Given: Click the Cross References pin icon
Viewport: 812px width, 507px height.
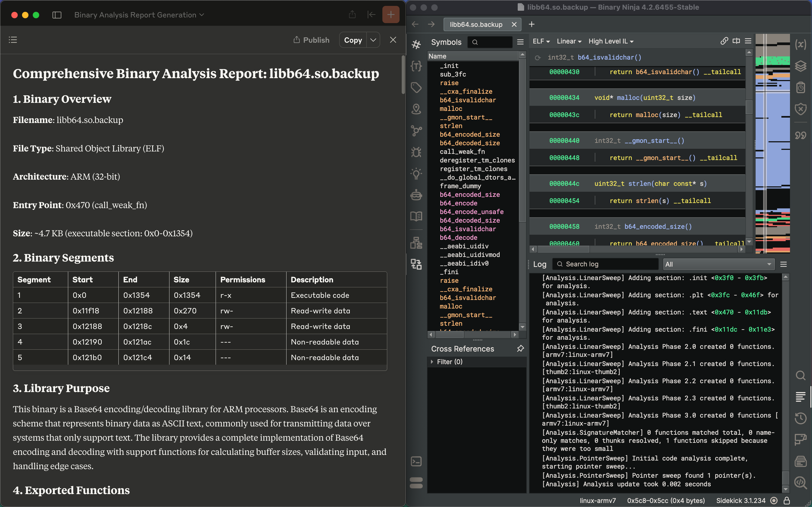Looking at the screenshot, I should (520, 349).
